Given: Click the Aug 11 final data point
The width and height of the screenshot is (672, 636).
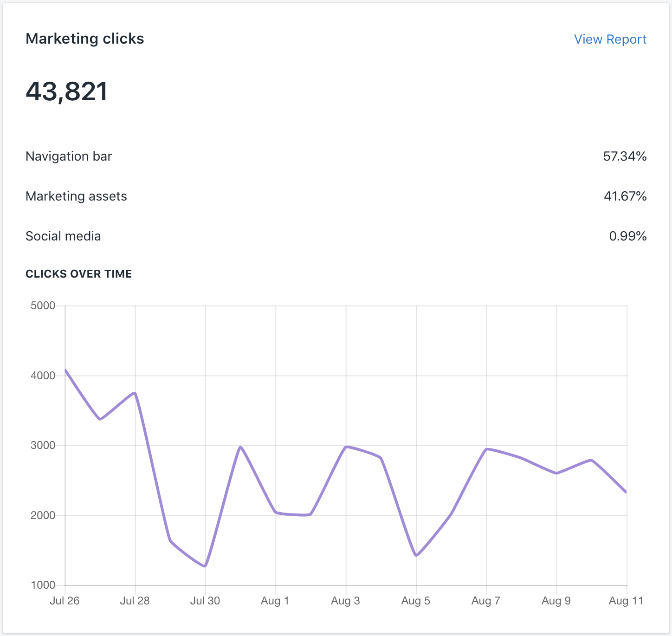Looking at the screenshot, I should pos(626,492).
